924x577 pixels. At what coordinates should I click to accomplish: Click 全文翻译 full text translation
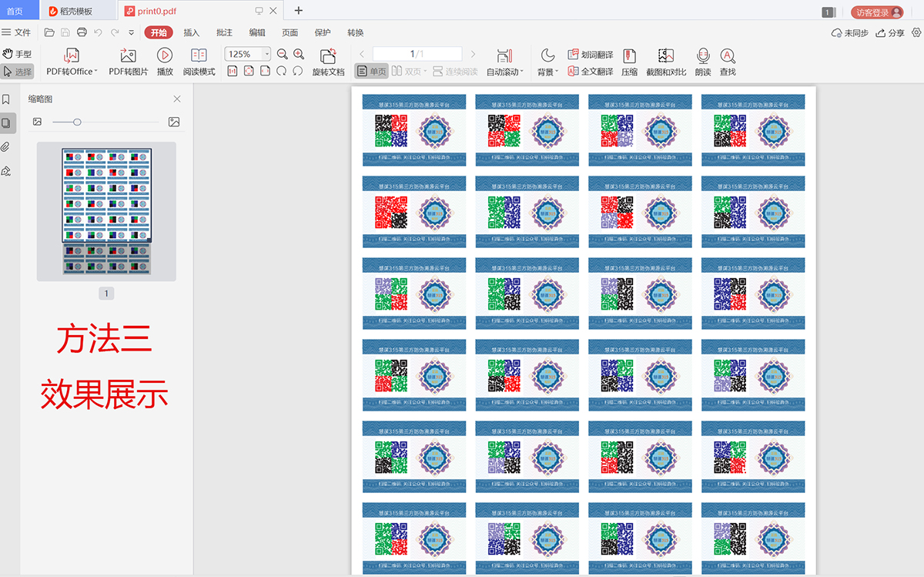(x=591, y=71)
